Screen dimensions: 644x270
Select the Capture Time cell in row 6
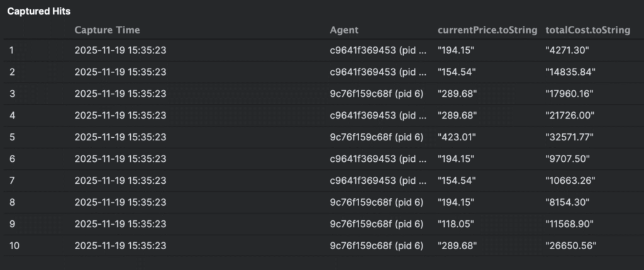coord(120,159)
